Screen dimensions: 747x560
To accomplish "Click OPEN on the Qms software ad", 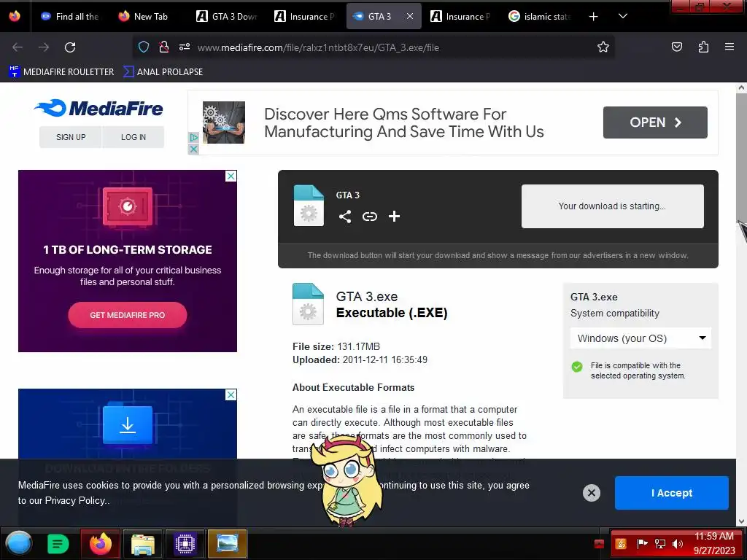I will [x=655, y=122].
